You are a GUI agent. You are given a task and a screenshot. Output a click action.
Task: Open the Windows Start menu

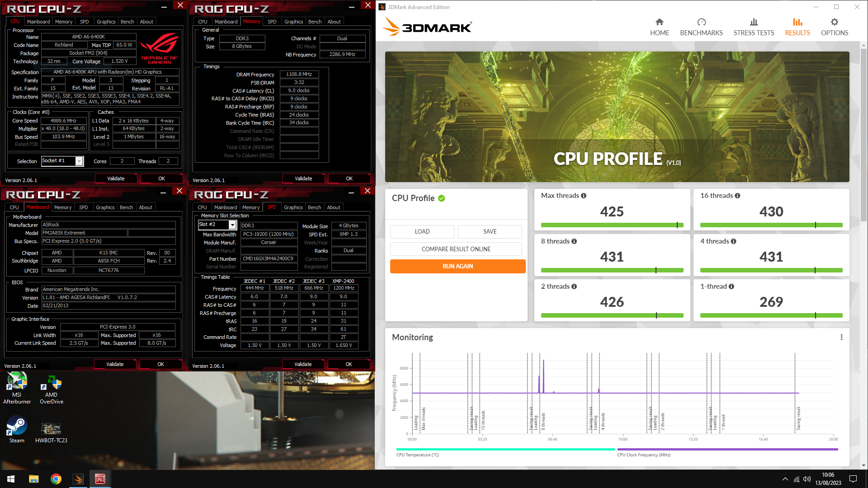point(11,479)
